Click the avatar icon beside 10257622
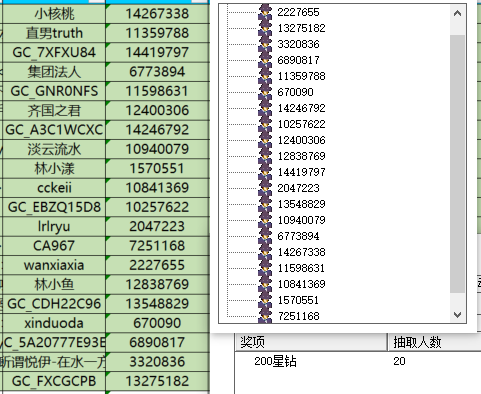The image size is (481, 394). coord(265,124)
